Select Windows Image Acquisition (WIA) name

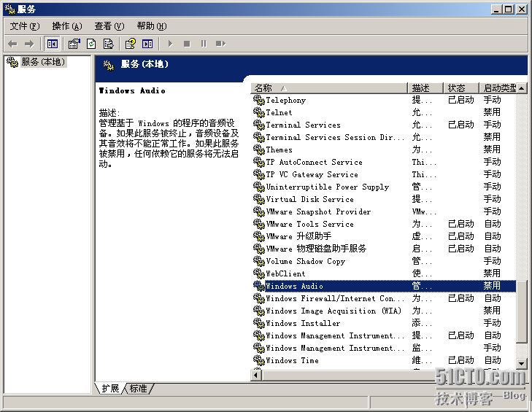334,311
